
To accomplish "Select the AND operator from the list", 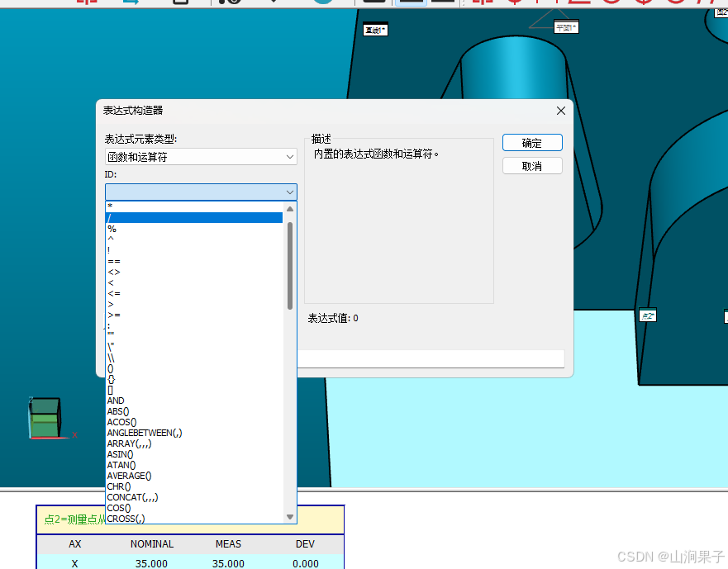I will (116, 401).
